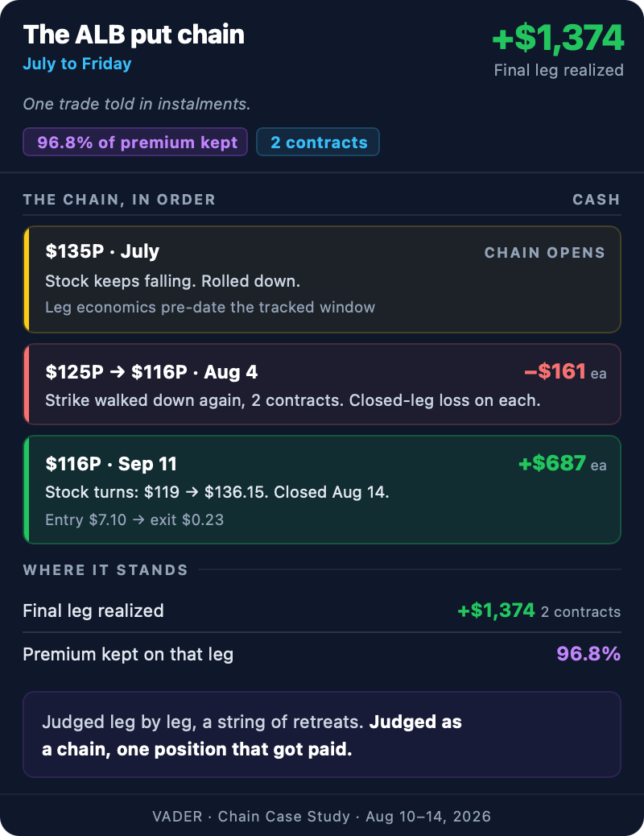The width and height of the screenshot is (644, 836).
Task: Click the 'CHAIN OPENS' label
Action: (545, 253)
